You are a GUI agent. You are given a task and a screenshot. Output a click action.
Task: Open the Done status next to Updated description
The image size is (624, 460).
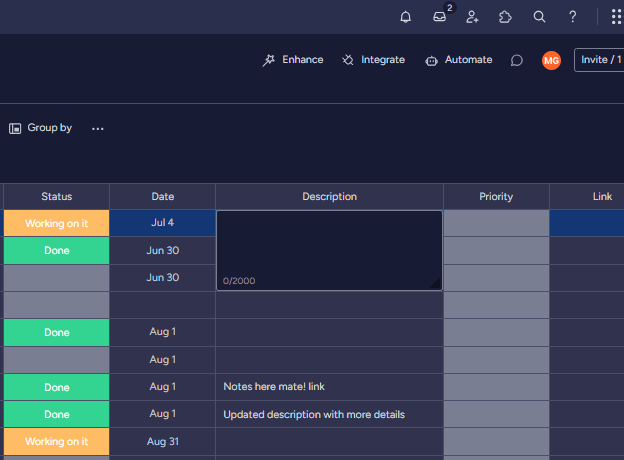57,414
